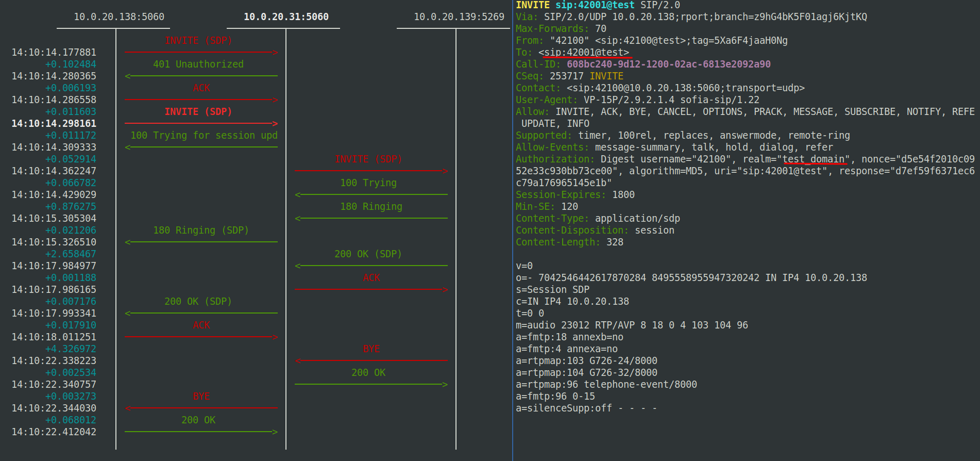Click the Session-Expires header line

click(575, 195)
